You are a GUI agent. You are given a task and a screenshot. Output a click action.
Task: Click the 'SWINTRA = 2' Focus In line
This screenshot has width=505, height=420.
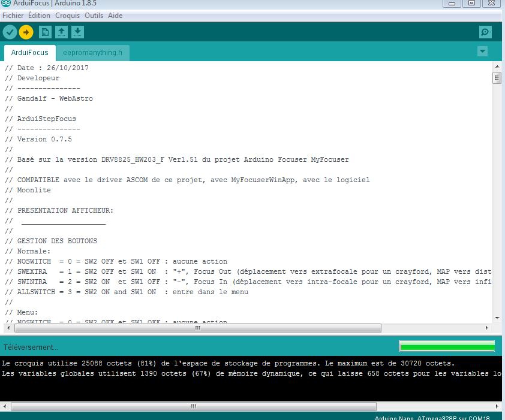point(248,282)
